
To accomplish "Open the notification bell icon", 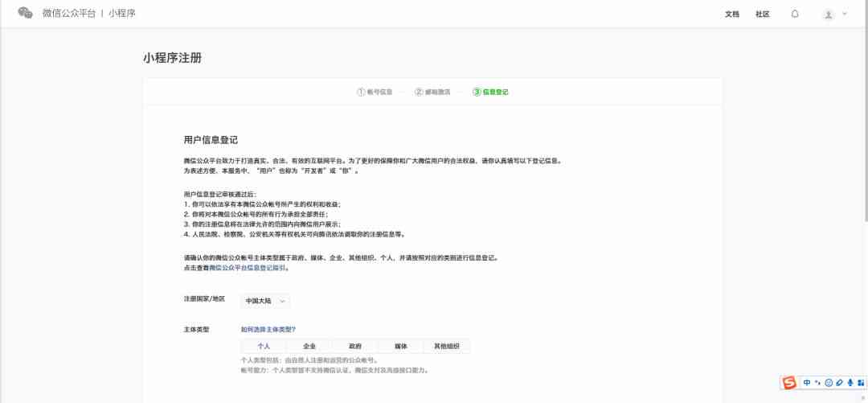I will [x=795, y=14].
